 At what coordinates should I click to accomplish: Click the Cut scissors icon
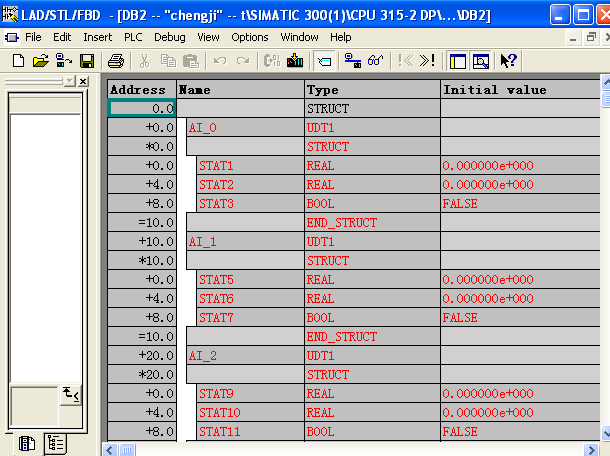[x=144, y=61]
